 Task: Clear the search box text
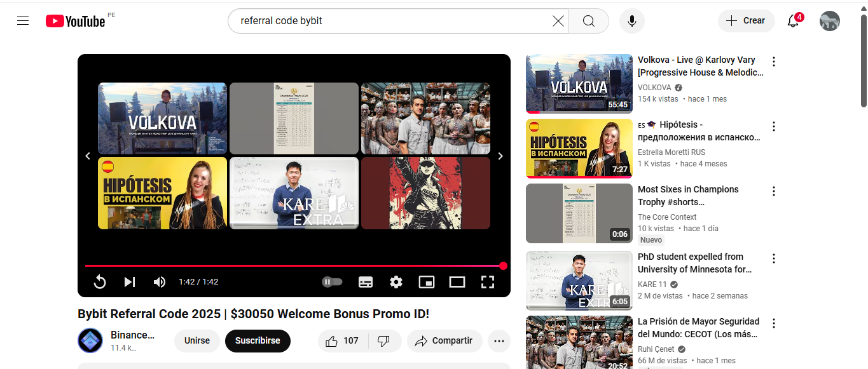click(558, 21)
